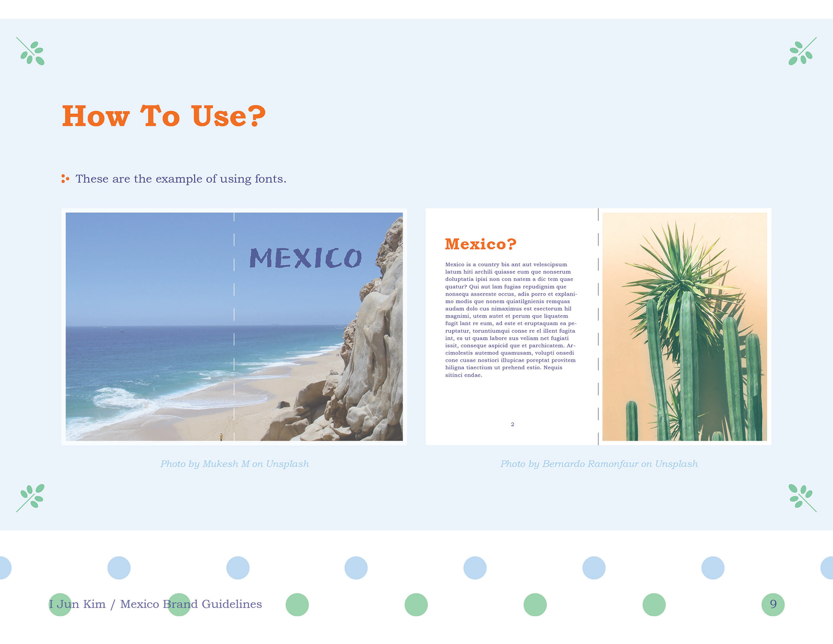This screenshot has height=644, width=833.
Task: Select the "These are the example of using fonts." line
Action: coord(181,179)
